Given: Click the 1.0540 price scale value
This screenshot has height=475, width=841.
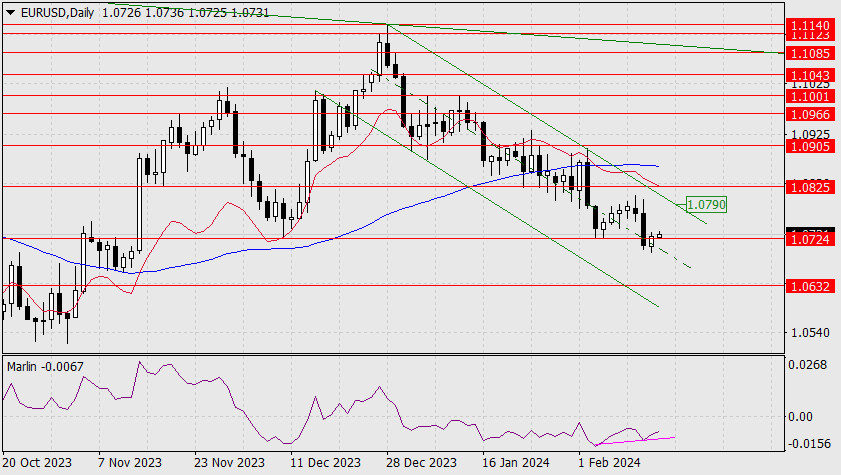Looking at the screenshot, I should tap(810, 332).
